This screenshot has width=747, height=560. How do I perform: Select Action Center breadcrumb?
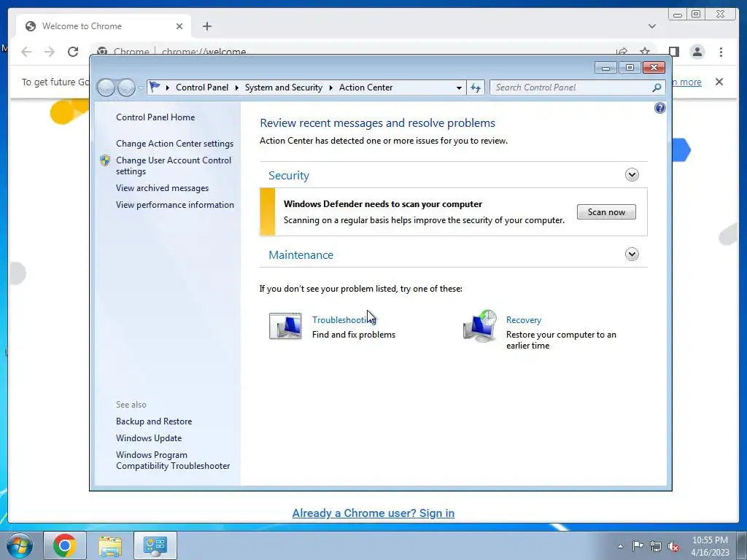366,87
